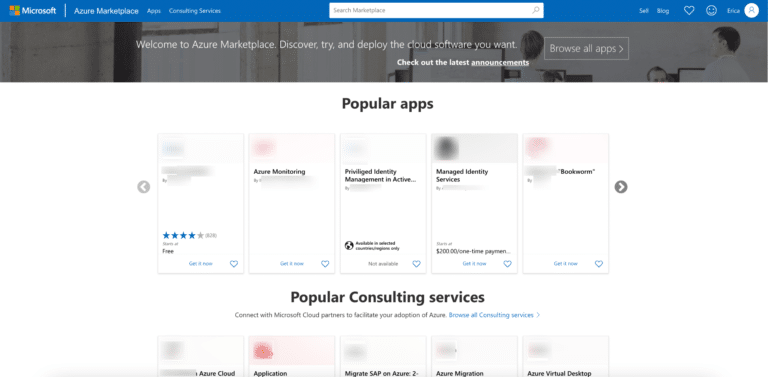Click Managed Identity Services logo thumbnail
Image resolution: width=768 pixels, height=377 pixels.
tap(446, 148)
